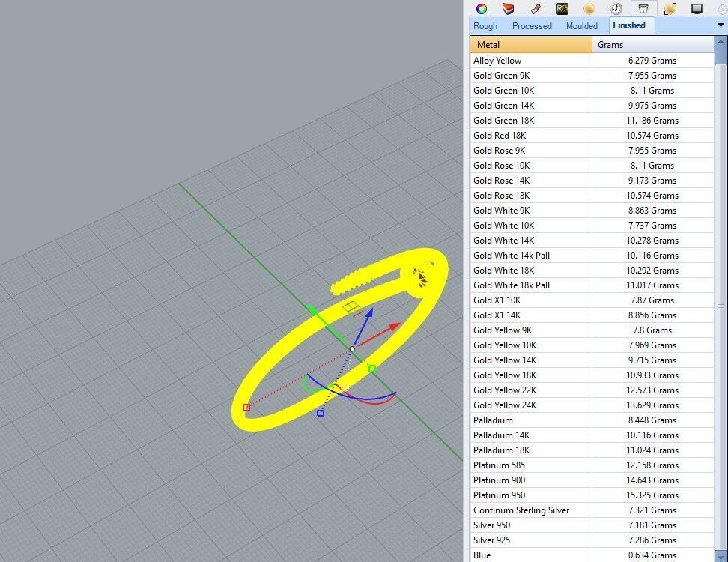
Task: Open the RG RhinoGold panel icon
Action: pyautogui.click(x=562, y=8)
